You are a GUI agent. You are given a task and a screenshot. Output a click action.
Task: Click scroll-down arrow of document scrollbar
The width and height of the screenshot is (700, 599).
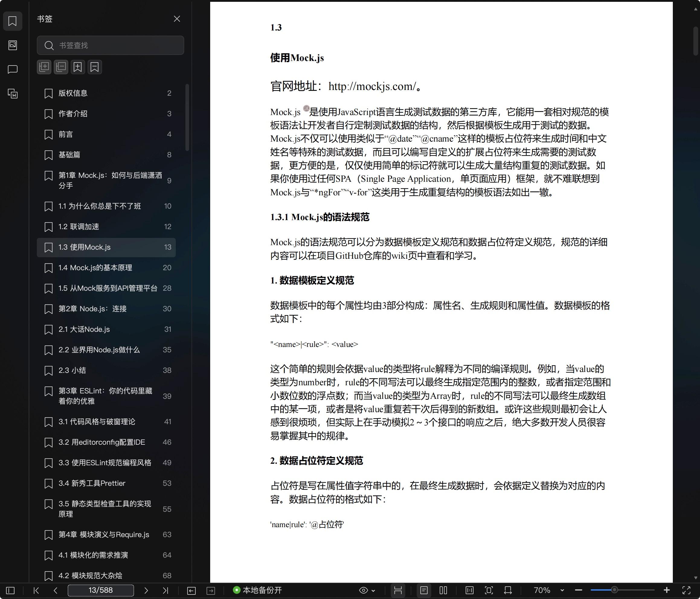(695, 578)
